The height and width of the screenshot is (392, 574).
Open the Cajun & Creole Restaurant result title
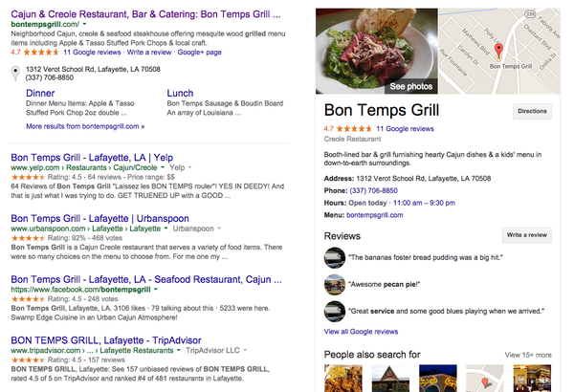145,14
